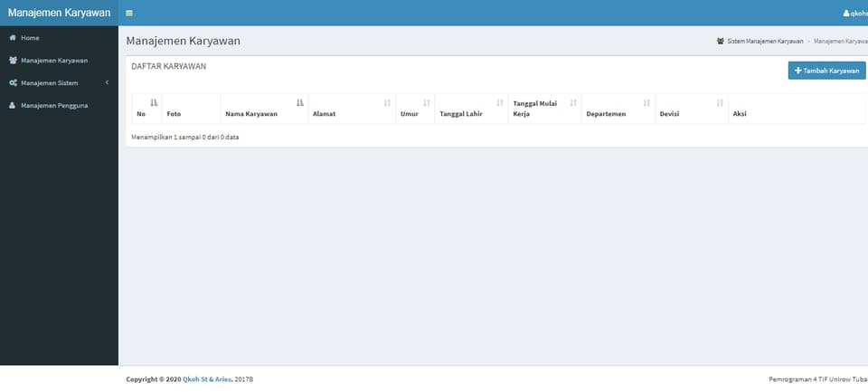The image size is (868, 392).
Task: Click the Manajemen Karyawan logo title
Action: [60, 13]
